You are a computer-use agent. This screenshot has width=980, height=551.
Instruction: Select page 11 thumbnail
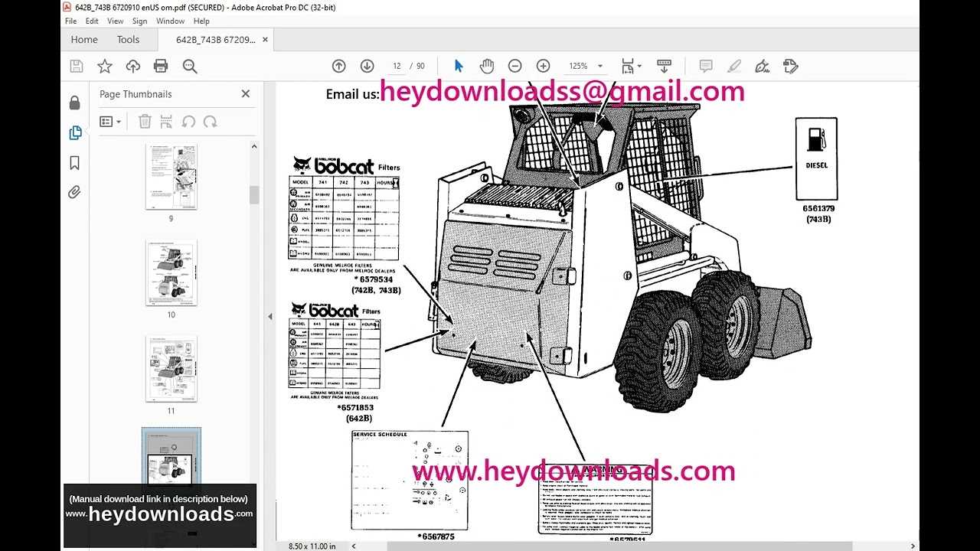pos(171,368)
